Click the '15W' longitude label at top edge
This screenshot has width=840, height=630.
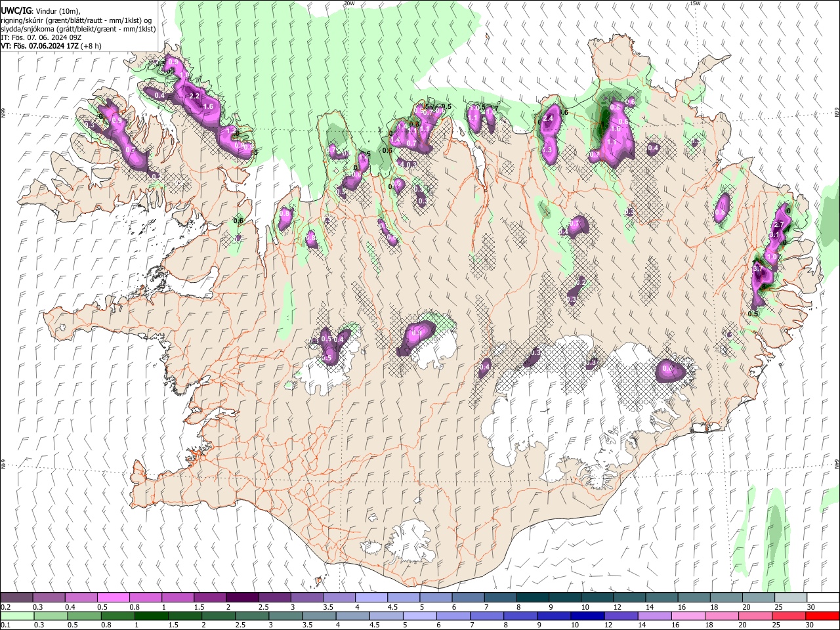pyautogui.click(x=695, y=3)
